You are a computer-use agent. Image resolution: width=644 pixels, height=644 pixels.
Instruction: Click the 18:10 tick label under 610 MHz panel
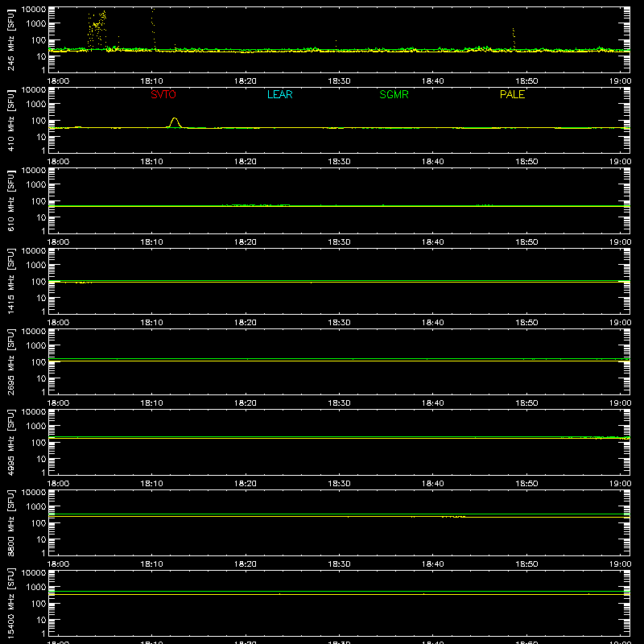pyautogui.click(x=151, y=242)
